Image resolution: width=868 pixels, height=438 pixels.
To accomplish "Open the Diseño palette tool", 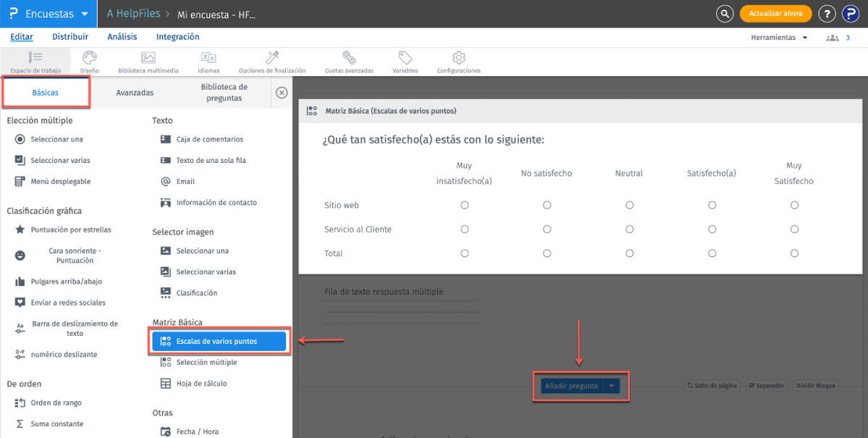I will [x=89, y=62].
